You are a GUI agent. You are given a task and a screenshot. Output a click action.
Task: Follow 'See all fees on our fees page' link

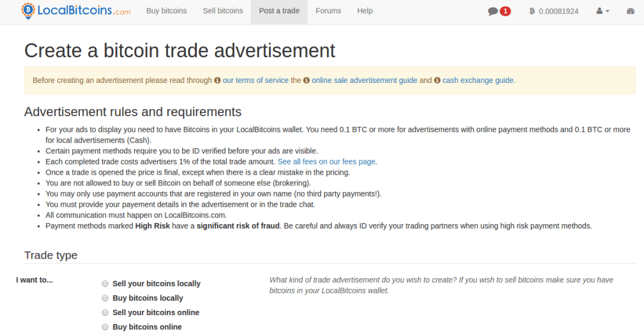tap(327, 161)
